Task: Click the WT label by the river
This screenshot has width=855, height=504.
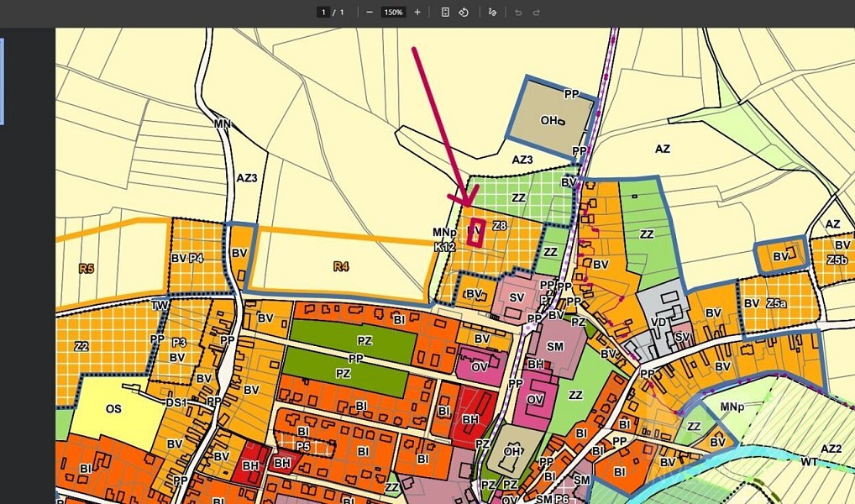Action: pyautogui.click(x=809, y=462)
